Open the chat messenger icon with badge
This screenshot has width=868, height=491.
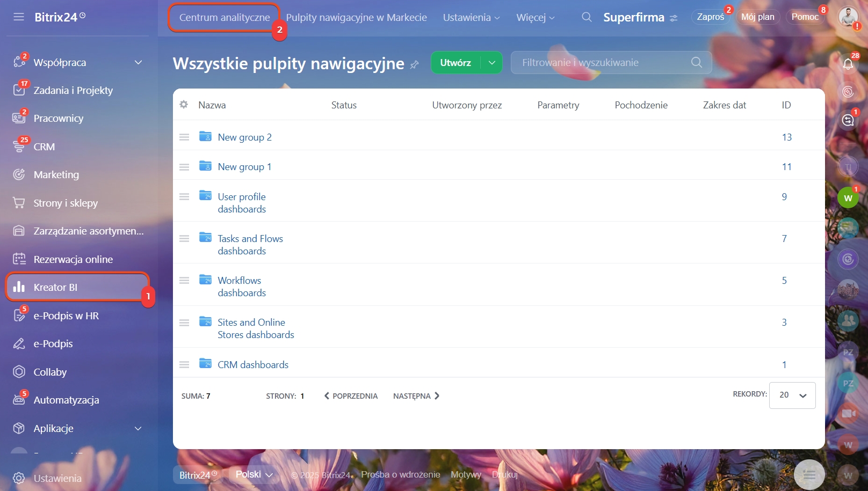(x=848, y=120)
